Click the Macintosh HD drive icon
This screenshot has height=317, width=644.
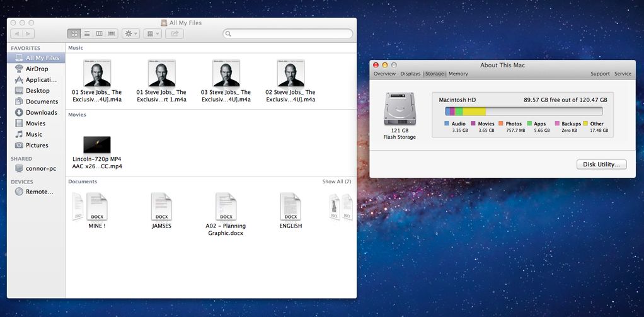pos(400,109)
